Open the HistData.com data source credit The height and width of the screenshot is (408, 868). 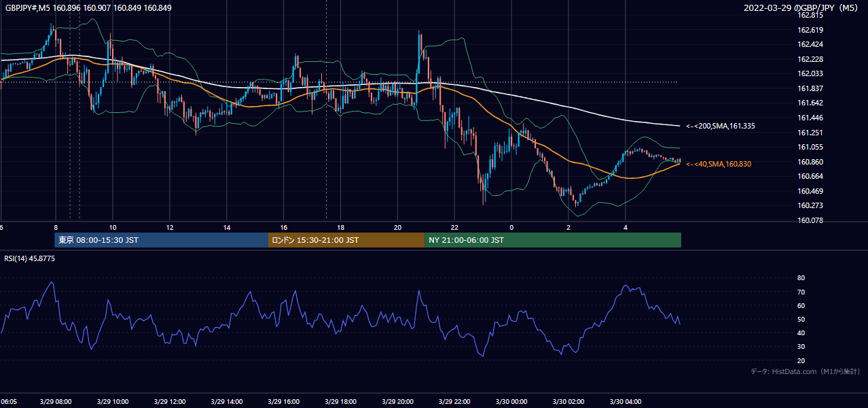tap(806, 371)
